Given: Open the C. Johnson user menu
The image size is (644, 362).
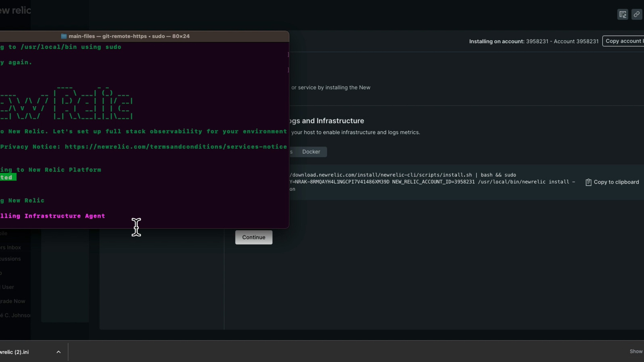Looking at the screenshot, I should tap(15, 315).
